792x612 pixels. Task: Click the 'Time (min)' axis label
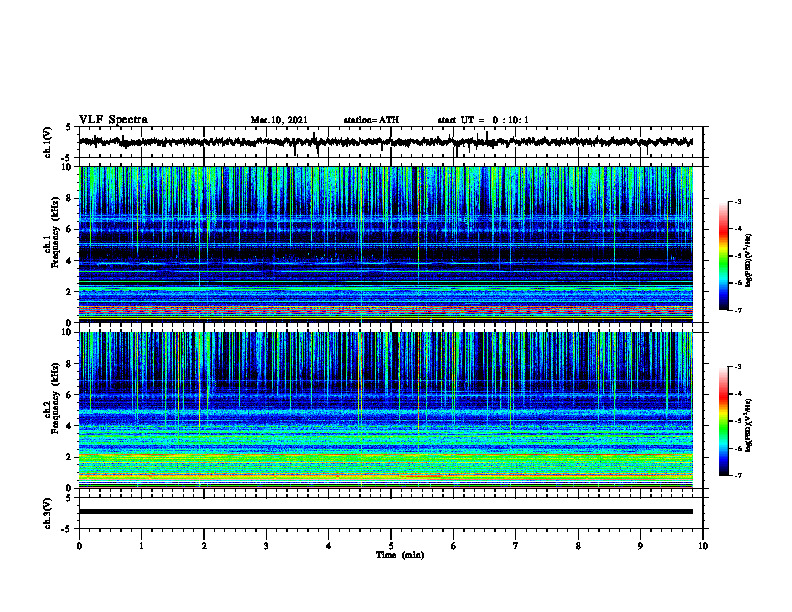pos(400,555)
